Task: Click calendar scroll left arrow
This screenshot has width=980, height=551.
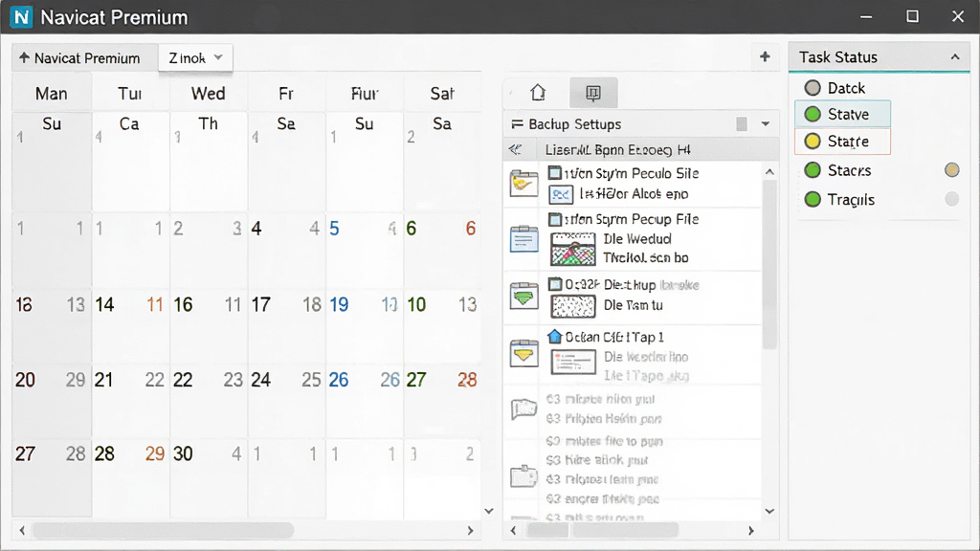Action: 22,530
